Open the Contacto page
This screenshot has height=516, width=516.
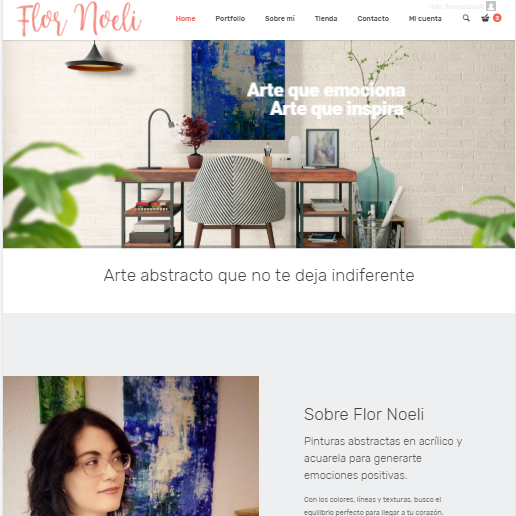pos(373,19)
